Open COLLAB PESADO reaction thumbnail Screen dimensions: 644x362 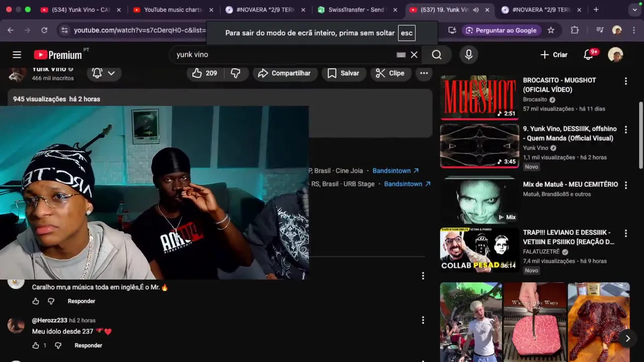click(x=479, y=249)
